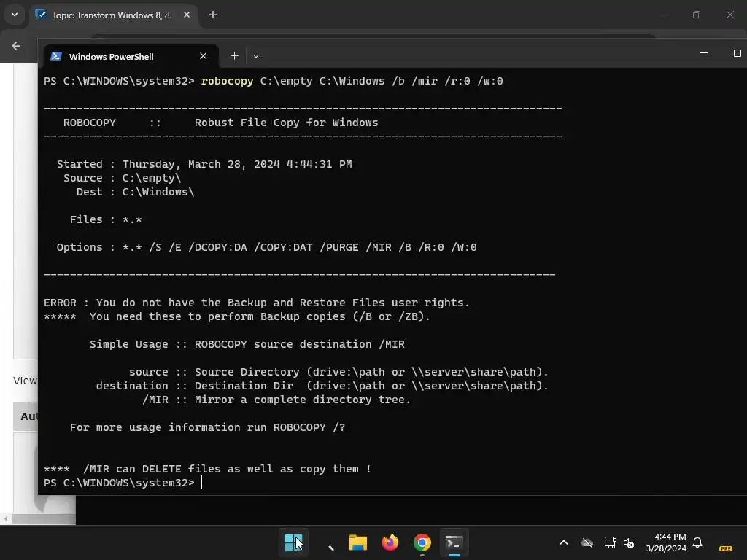This screenshot has width=747, height=560.
Task: Add a new browser tab
Action: [213, 15]
